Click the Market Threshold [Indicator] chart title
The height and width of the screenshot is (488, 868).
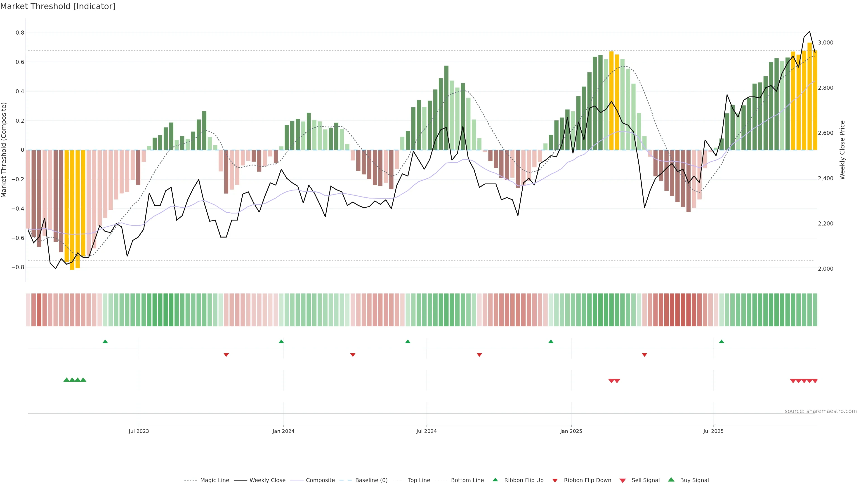58,6
